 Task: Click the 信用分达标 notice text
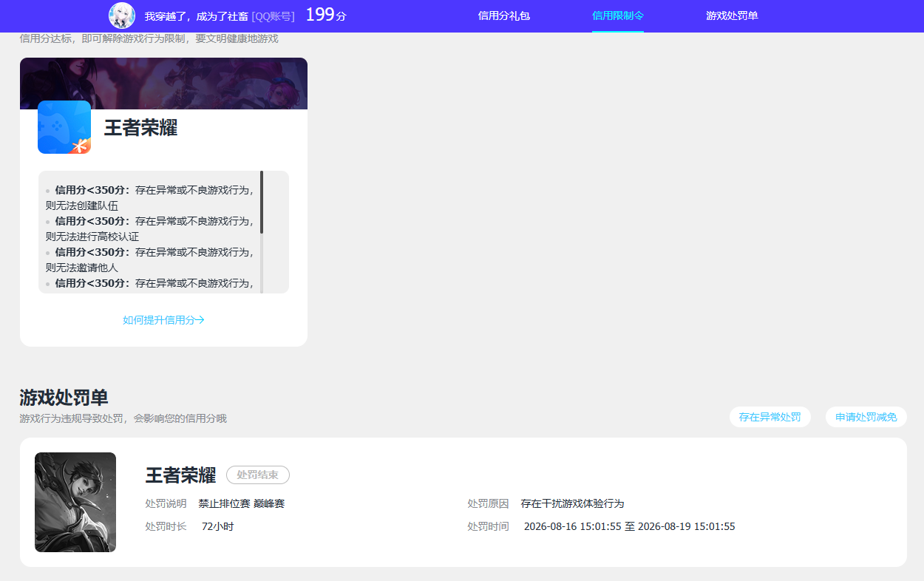pyautogui.click(x=149, y=38)
